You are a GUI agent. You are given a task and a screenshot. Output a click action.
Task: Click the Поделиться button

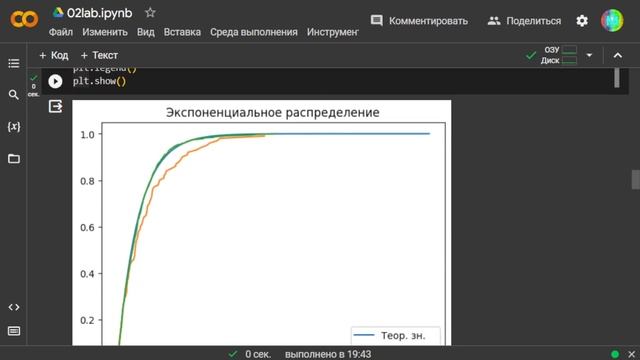[524, 21]
